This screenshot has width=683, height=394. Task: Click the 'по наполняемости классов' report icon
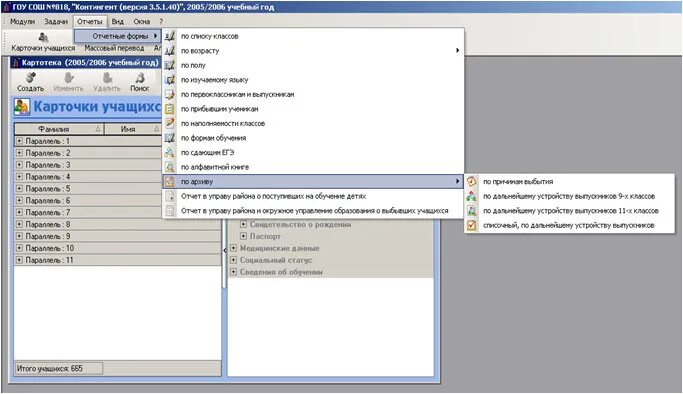pyautogui.click(x=169, y=123)
